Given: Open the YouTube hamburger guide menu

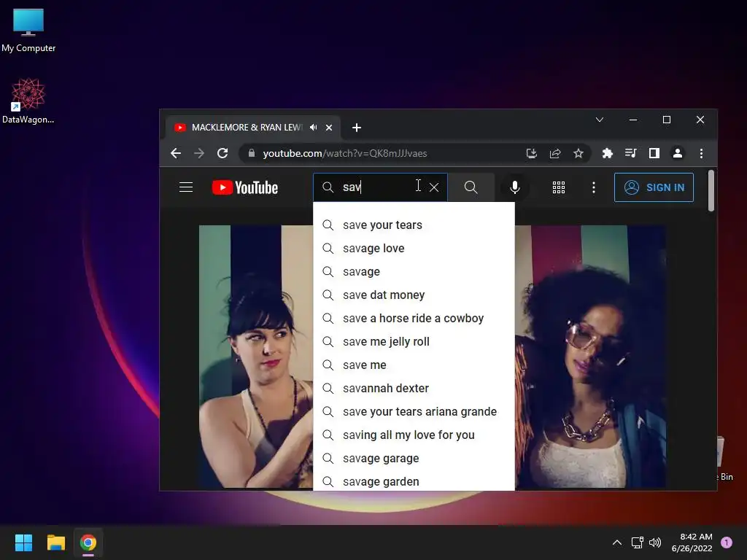Looking at the screenshot, I should (x=186, y=187).
